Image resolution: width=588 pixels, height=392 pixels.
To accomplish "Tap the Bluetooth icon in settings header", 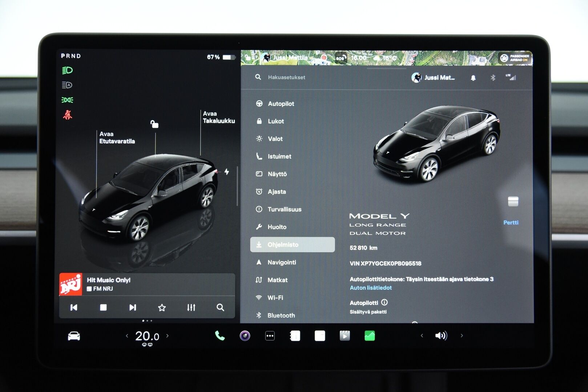I will tap(493, 77).
